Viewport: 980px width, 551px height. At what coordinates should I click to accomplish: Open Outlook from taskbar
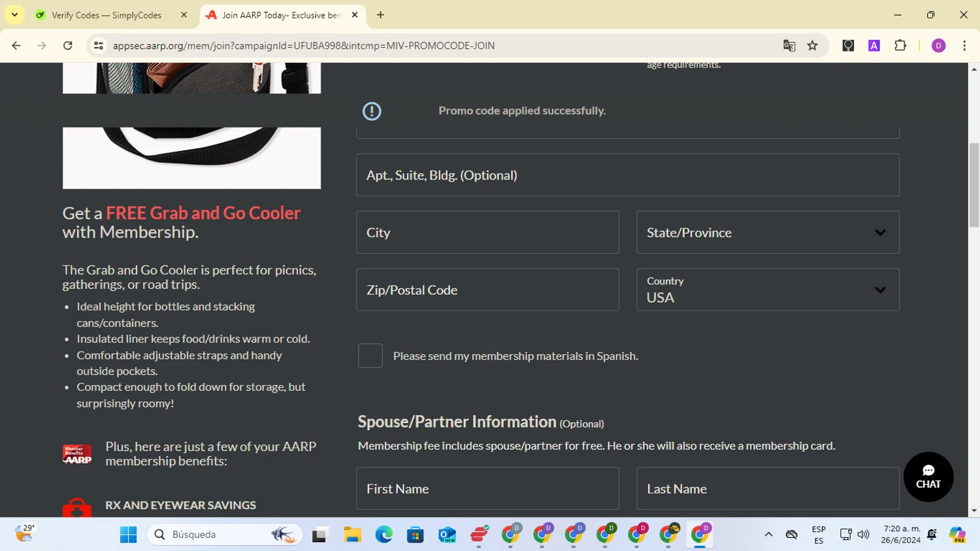[x=447, y=535]
